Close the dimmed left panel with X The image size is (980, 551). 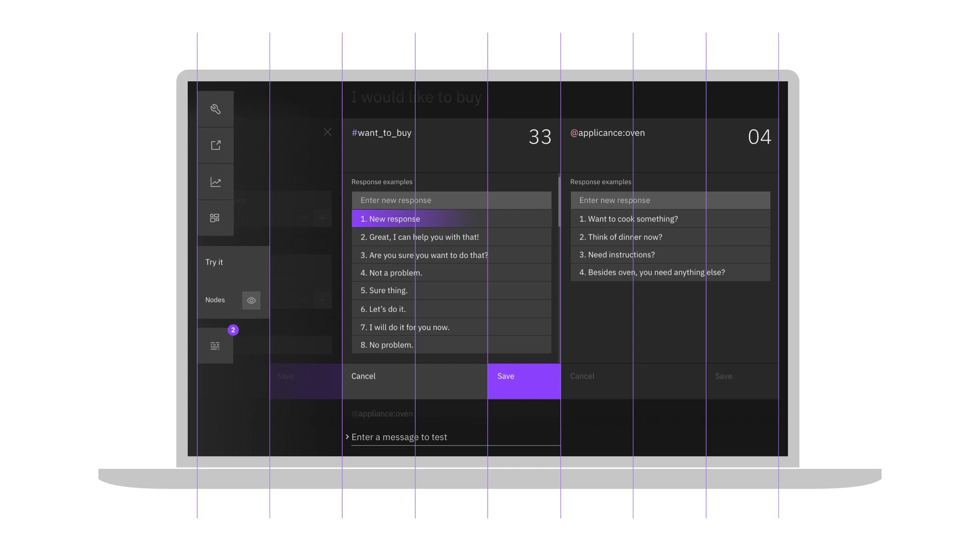[327, 132]
